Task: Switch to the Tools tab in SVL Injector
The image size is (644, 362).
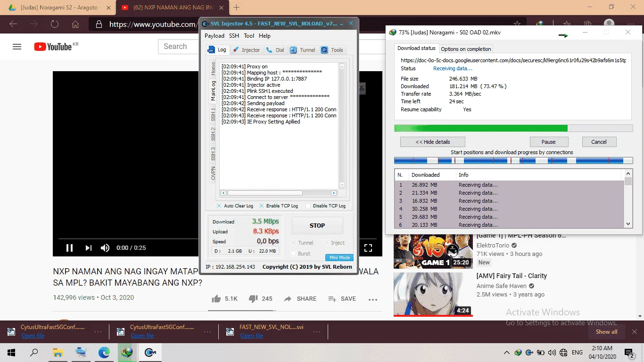Action: (333, 50)
